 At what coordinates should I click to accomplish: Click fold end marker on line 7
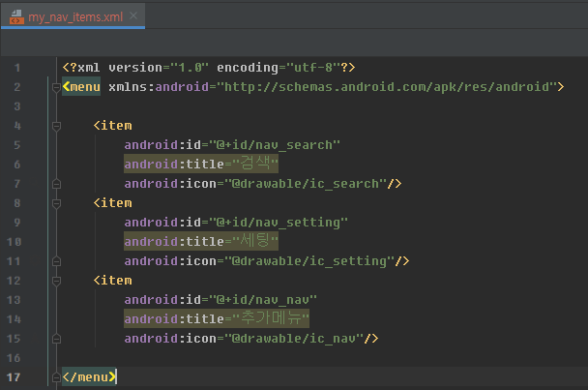(56, 184)
